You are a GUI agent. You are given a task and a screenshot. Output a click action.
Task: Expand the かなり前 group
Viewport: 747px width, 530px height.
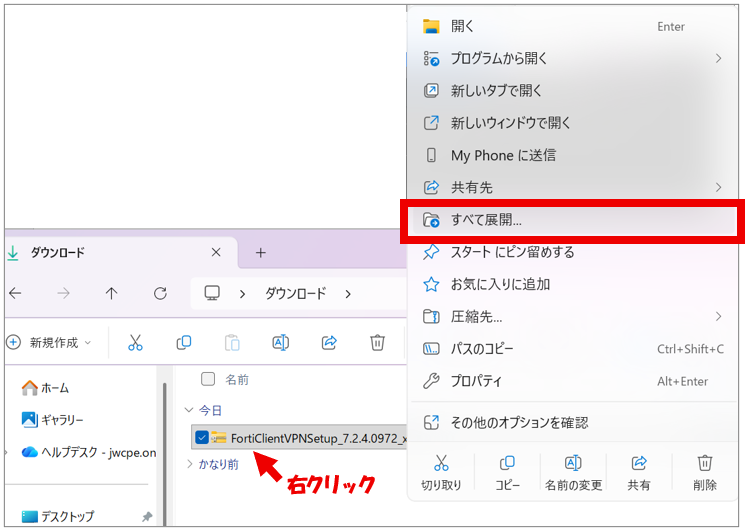click(189, 463)
